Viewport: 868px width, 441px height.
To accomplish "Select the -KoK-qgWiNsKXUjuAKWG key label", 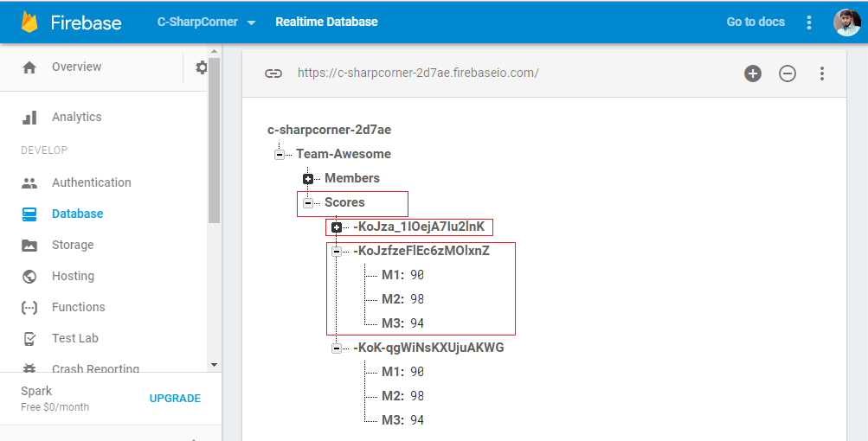I will tap(428, 348).
